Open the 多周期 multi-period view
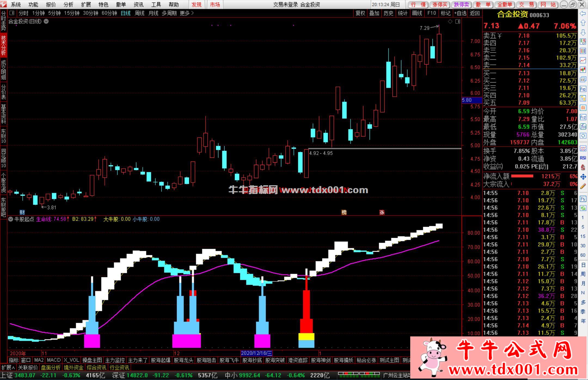The image size is (588, 380). click(169, 13)
